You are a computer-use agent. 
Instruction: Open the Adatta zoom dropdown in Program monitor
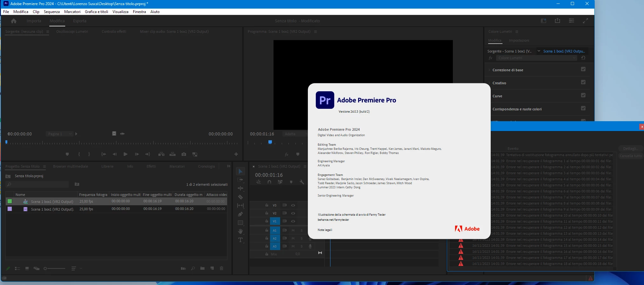coord(295,134)
